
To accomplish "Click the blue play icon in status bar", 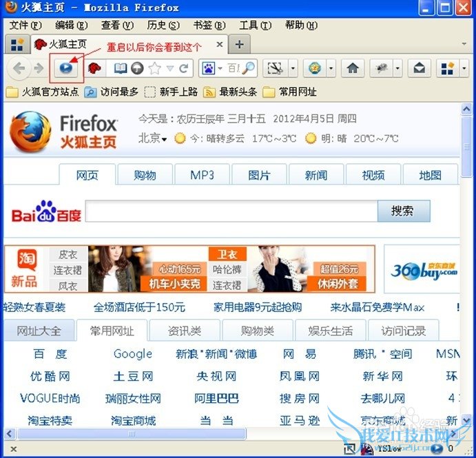I will 436,448.
